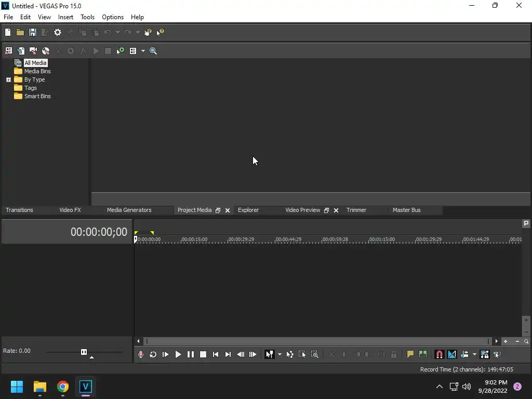Save the project using floppy disk icon
This screenshot has width=532, height=399.
(x=33, y=32)
